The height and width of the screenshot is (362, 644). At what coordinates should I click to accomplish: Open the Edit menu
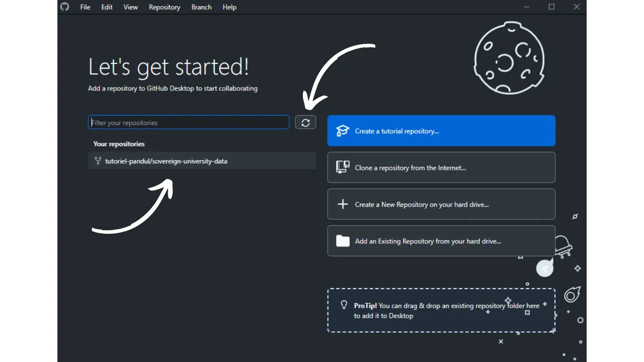pyautogui.click(x=107, y=7)
